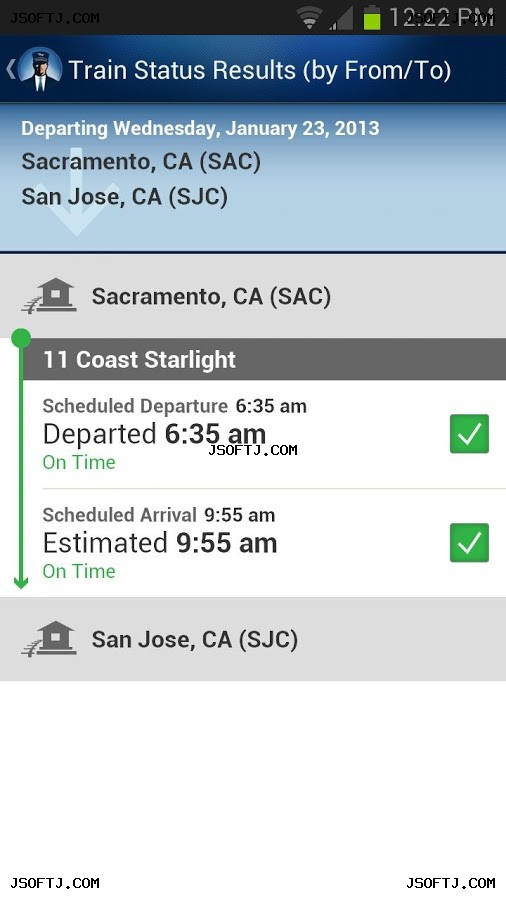Tap the San Jose station building icon
The width and height of the screenshot is (506, 900).
tap(49, 639)
